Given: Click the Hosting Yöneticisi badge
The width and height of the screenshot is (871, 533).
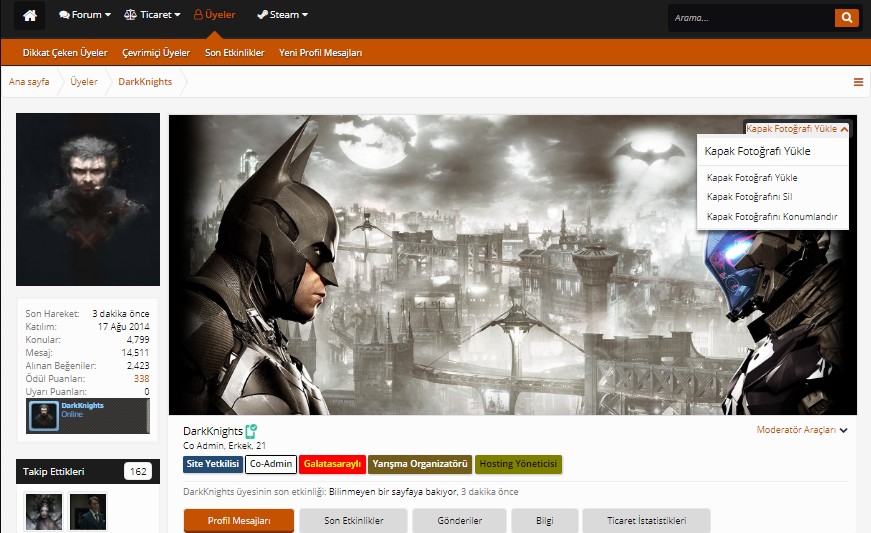Looking at the screenshot, I should [x=518, y=464].
